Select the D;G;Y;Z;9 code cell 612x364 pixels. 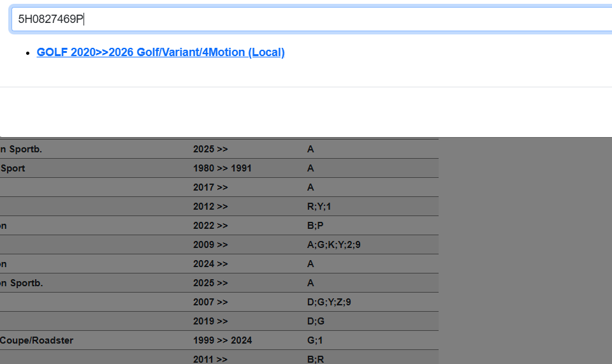328,302
